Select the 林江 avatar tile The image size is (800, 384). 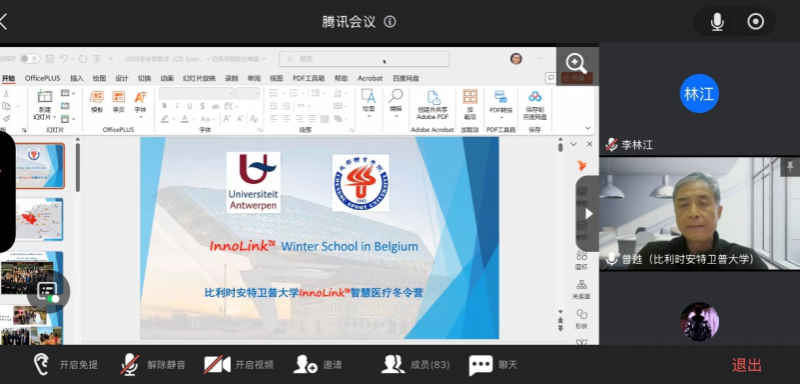point(699,93)
